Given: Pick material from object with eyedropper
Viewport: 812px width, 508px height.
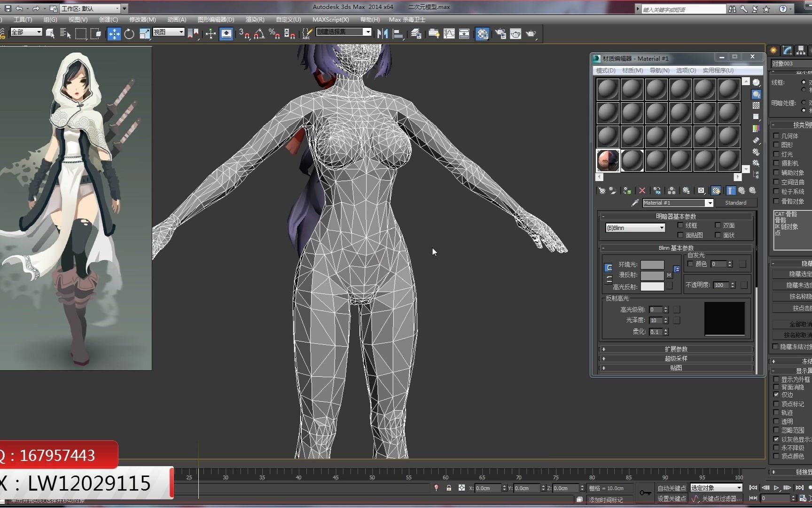Looking at the screenshot, I should (x=635, y=203).
